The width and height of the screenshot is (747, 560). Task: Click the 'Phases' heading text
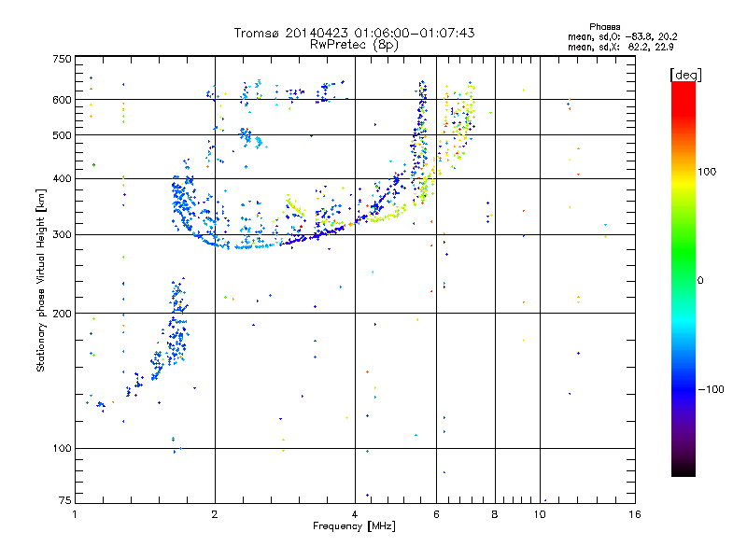[x=604, y=27]
